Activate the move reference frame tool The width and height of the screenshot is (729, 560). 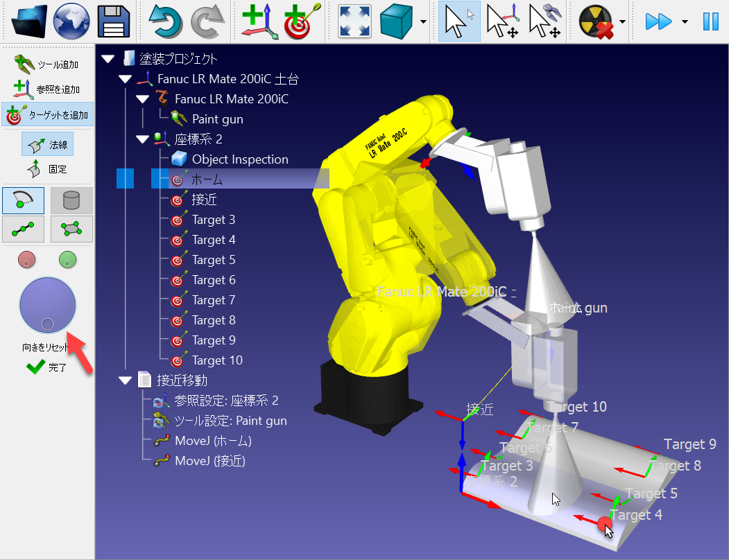503,21
